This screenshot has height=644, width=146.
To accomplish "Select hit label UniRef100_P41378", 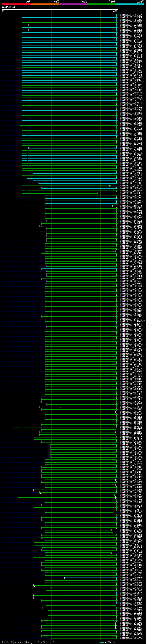I will click(x=131, y=100).
